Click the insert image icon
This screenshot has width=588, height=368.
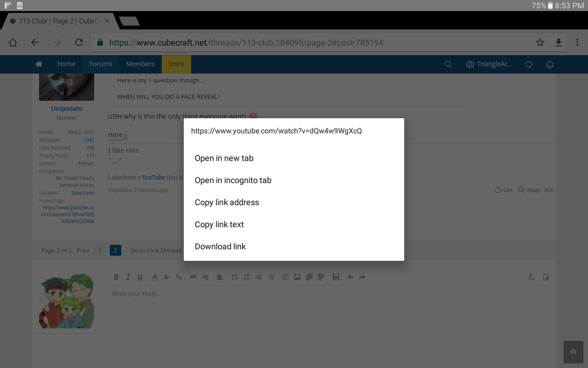pyautogui.click(x=297, y=277)
